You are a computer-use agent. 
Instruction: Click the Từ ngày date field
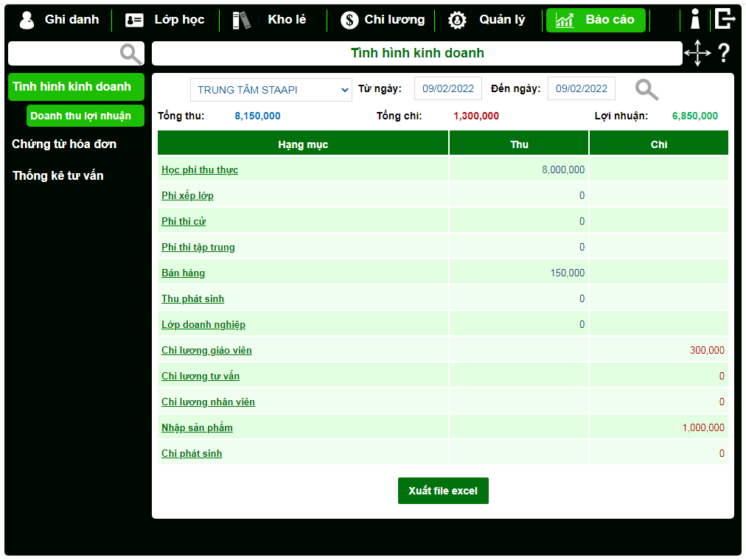(x=447, y=88)
